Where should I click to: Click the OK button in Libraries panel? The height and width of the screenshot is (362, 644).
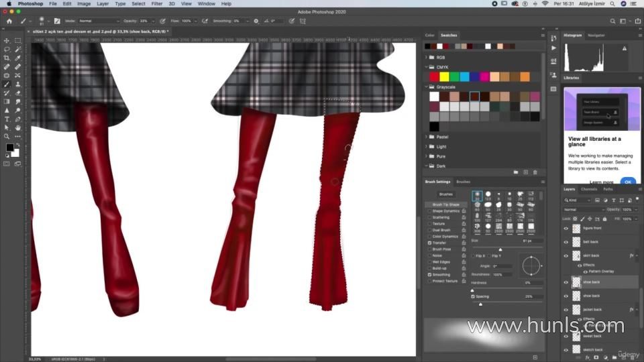pyautogui.click(x=628, y=182)
